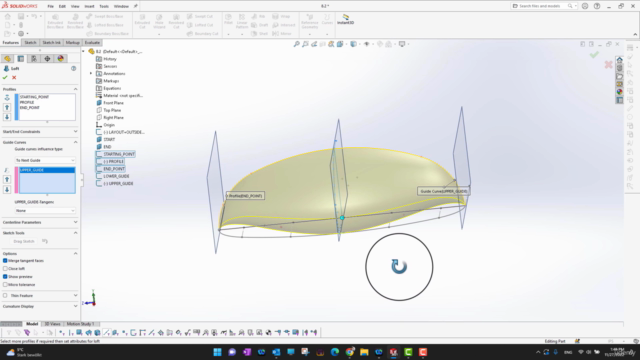Open the SOLIDWORKS Resources home icon
Viewport: 640px width, 360px height.
[620, 60]
